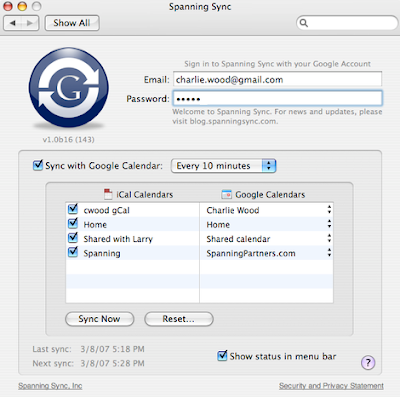Click the Google Calendars header icon

[226, 194]
